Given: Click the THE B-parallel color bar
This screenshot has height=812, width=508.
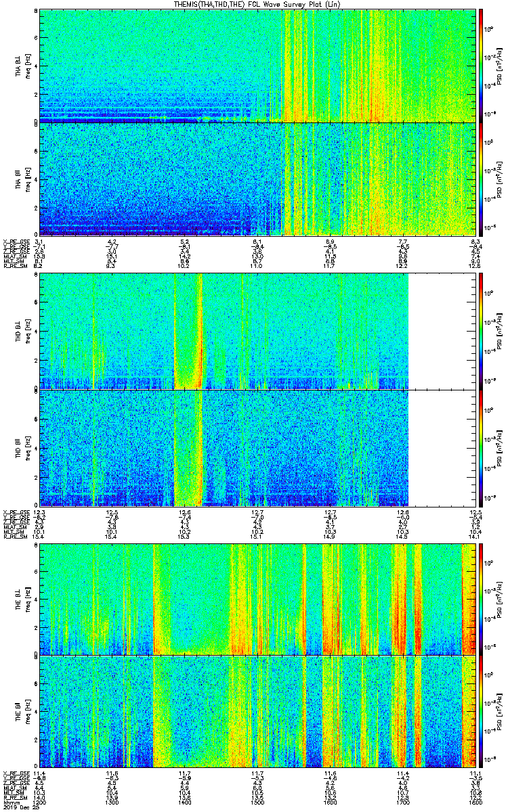Looking at the screenshot, I should [480, 711].
